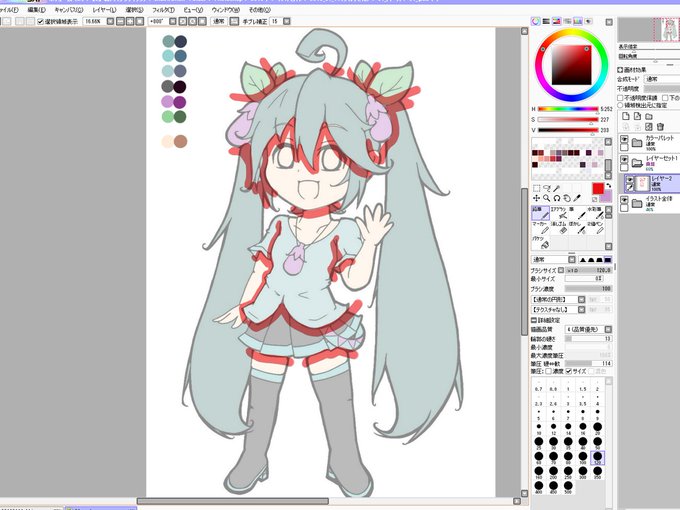Open the 編集(E) menu
Viewport: 680px width, 510px height.
[x=36, y=10]
